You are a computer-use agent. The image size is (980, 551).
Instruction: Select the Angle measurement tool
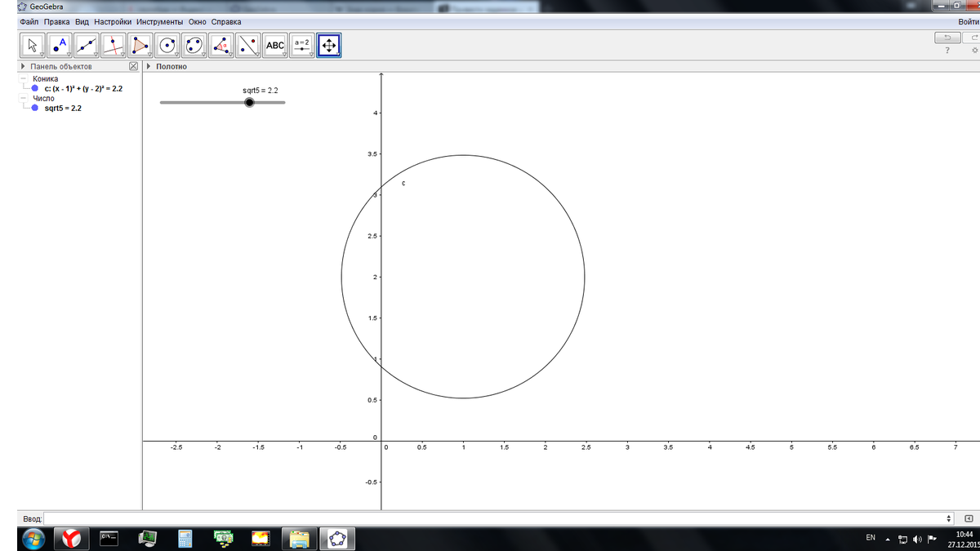pyautogui.click(x=221, y=46)
